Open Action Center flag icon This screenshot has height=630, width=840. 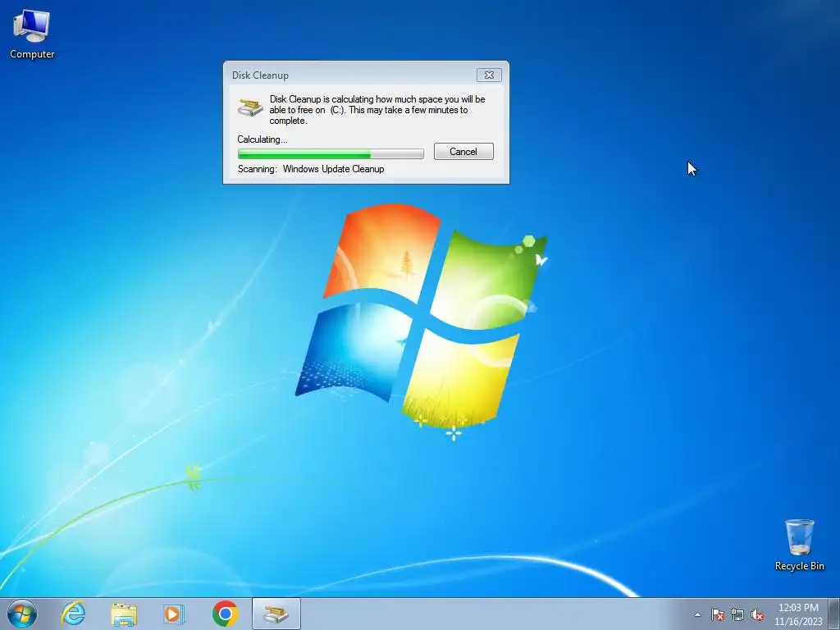point(718,615)
